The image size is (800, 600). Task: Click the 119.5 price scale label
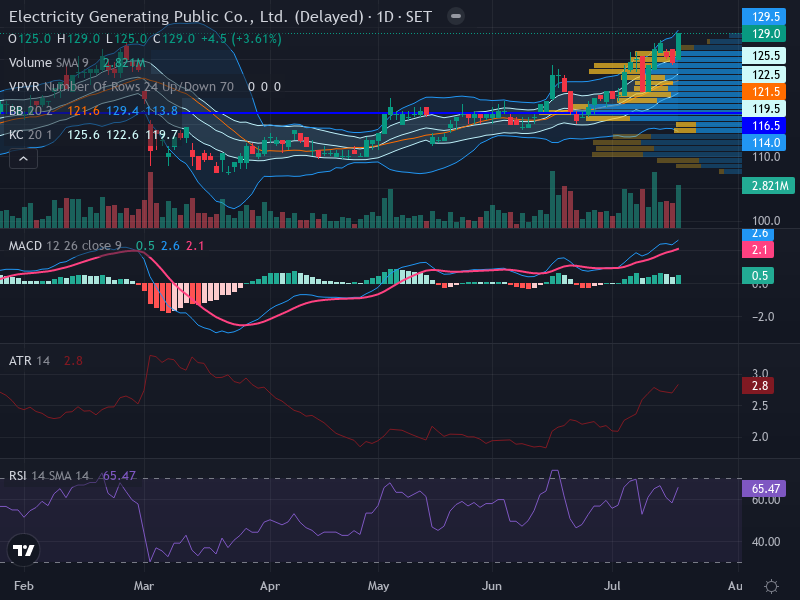point(764,108)
